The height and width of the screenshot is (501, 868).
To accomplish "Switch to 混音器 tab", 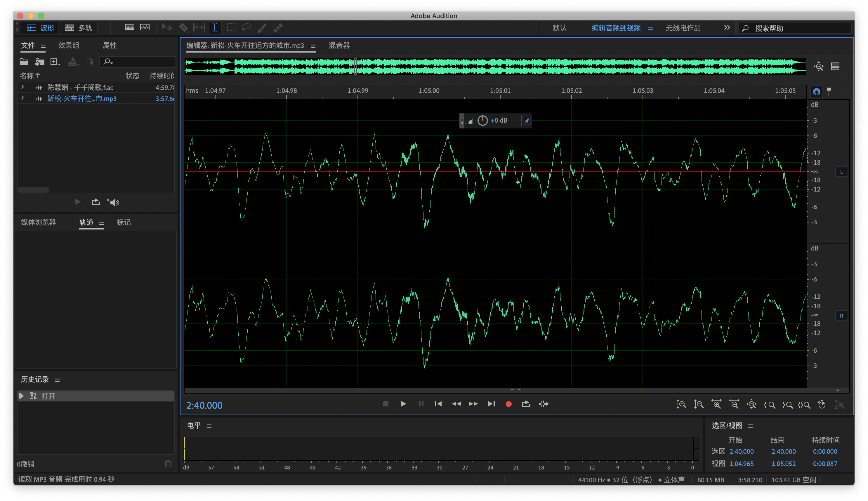I will 339,46.
